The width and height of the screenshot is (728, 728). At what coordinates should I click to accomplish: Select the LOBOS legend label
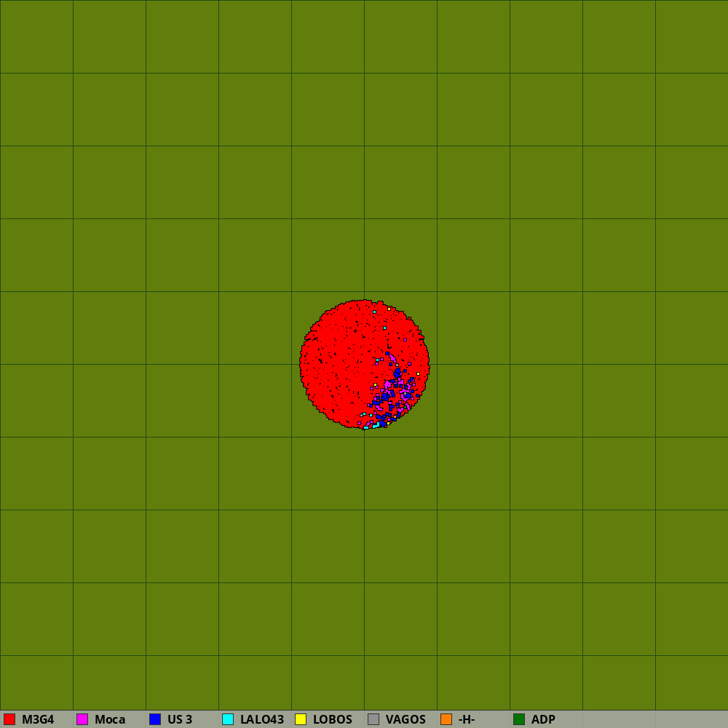tap(333, 720)
